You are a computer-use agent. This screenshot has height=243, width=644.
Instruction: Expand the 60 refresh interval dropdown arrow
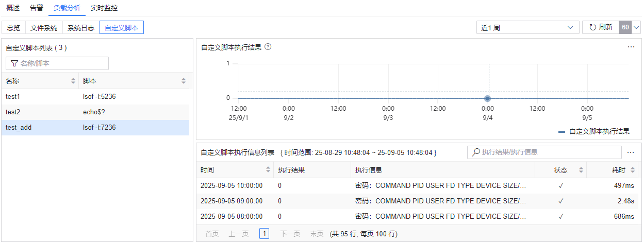(x=637, y=27)
